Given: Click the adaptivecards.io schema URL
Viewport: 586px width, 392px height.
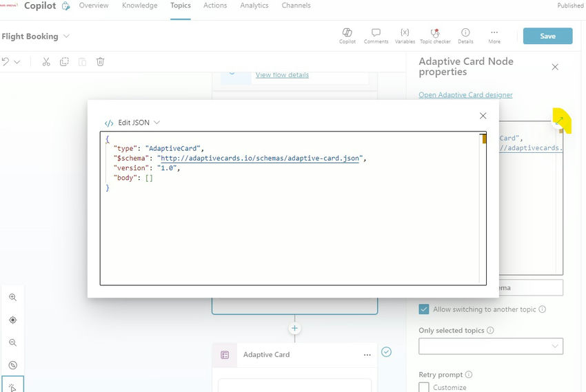Looking at the screenshot, I should pos(260,158).
